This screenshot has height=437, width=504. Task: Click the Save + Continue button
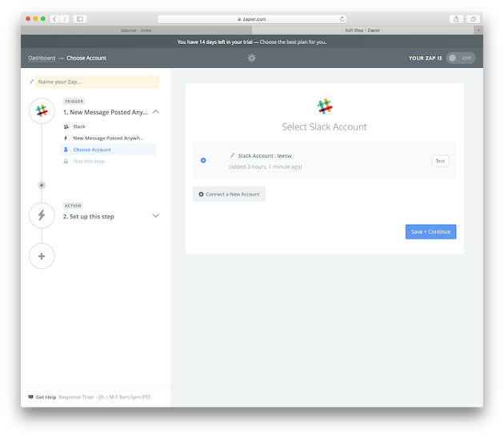coord(430,232)
